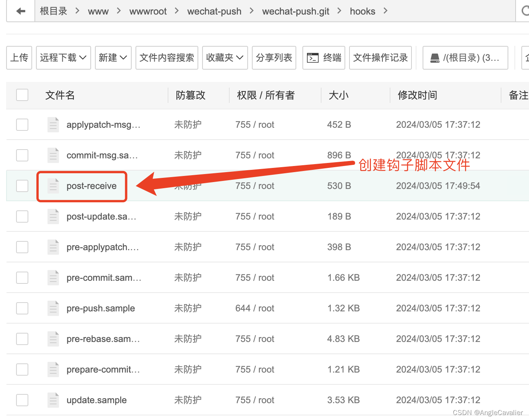Click file icon of pre-rebase.sam… row

click(x=53, y=339)
